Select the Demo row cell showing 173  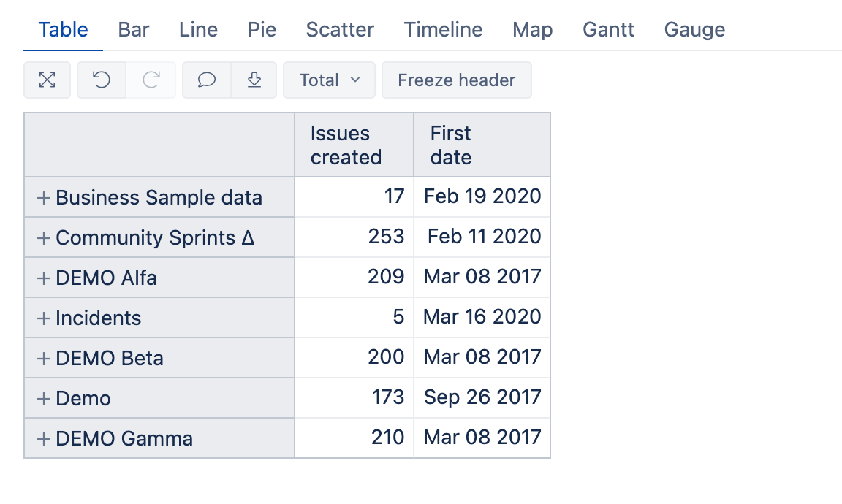tap(354, 398)
